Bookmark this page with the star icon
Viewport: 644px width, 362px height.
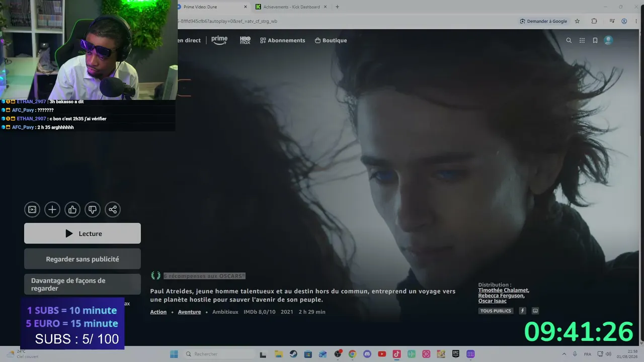point(577,21)
